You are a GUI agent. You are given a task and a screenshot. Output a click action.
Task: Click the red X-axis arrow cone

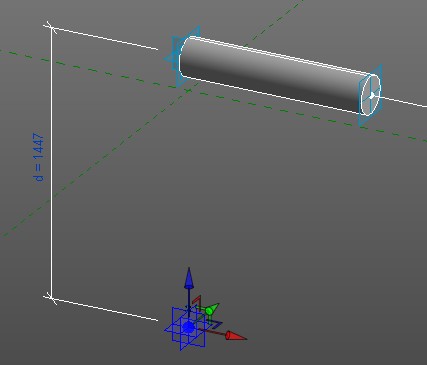pyautogui.click(x=236, y=336)
